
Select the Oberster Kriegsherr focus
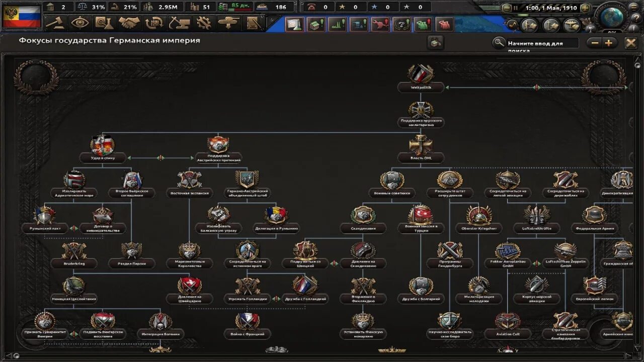(478, 220)
